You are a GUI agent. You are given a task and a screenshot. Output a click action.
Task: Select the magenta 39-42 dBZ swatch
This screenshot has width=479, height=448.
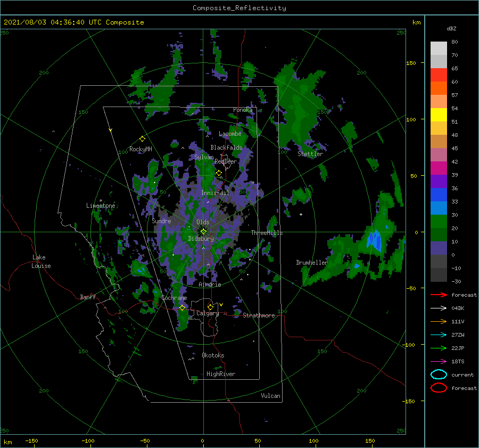tap(439, 168)
